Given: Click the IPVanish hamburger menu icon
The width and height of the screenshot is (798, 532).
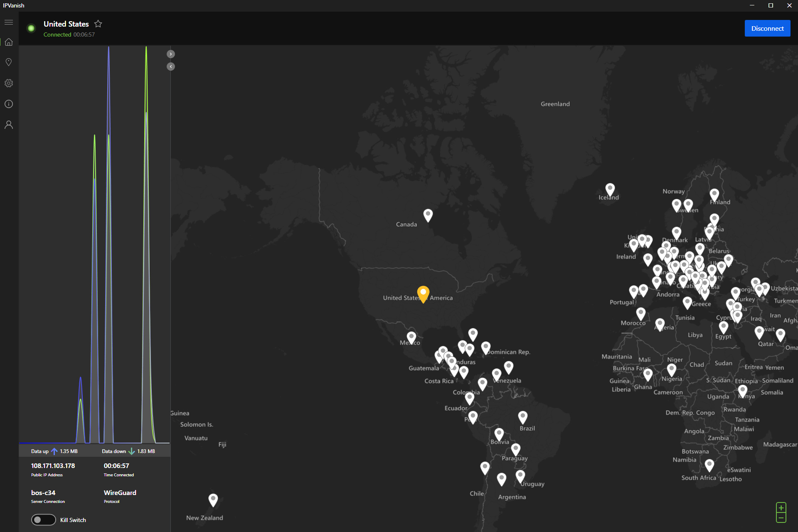Looking at the screenshot, I should 8,21.
